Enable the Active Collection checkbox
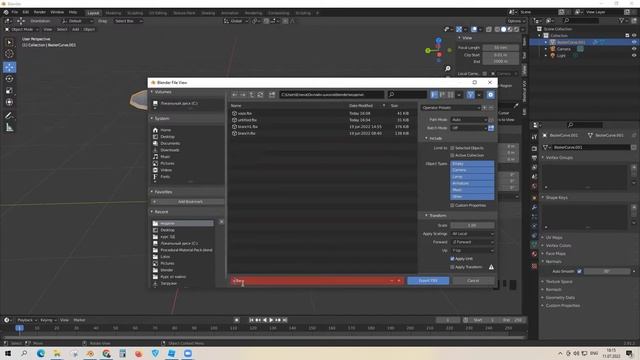Screen dimensions: 640x360 tap(452, 155)
